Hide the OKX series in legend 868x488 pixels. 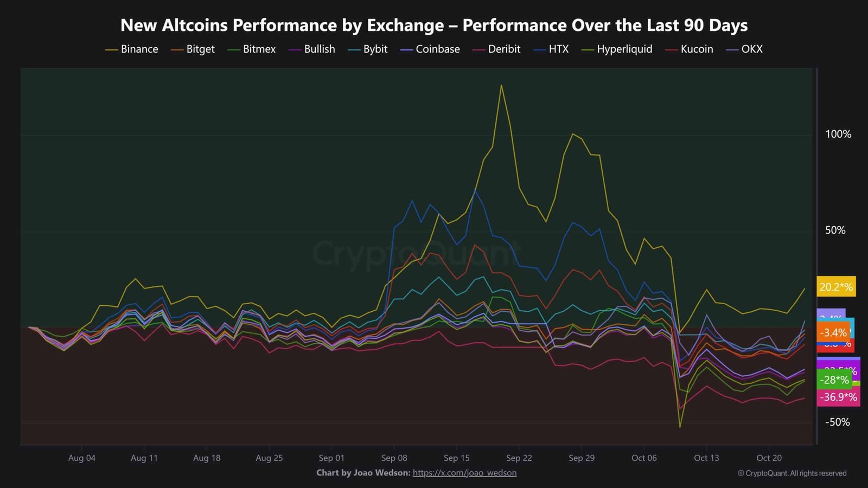744,49
